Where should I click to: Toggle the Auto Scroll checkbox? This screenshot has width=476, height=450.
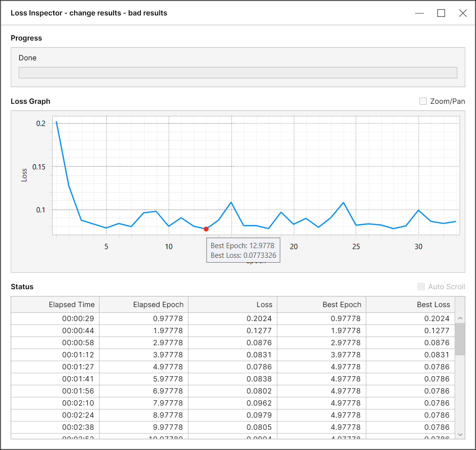point(421,287)
